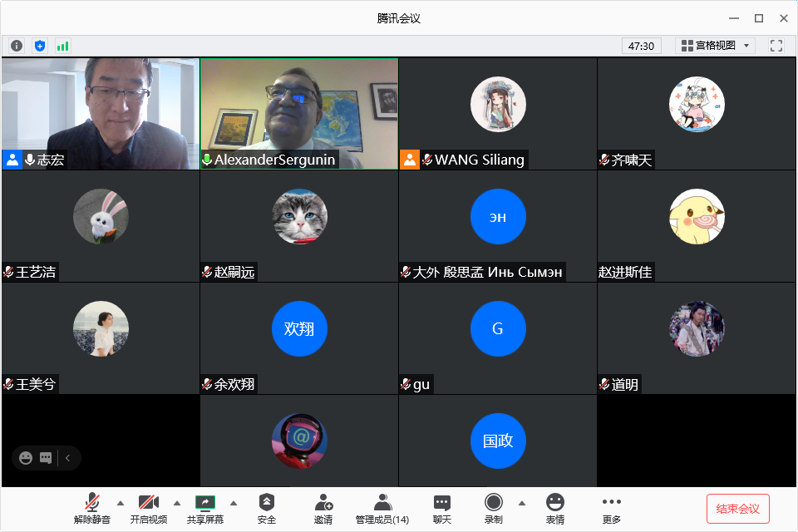Click 共享屏幕 to share screen
The image size is (798, 532).
(x=204, y=508)
